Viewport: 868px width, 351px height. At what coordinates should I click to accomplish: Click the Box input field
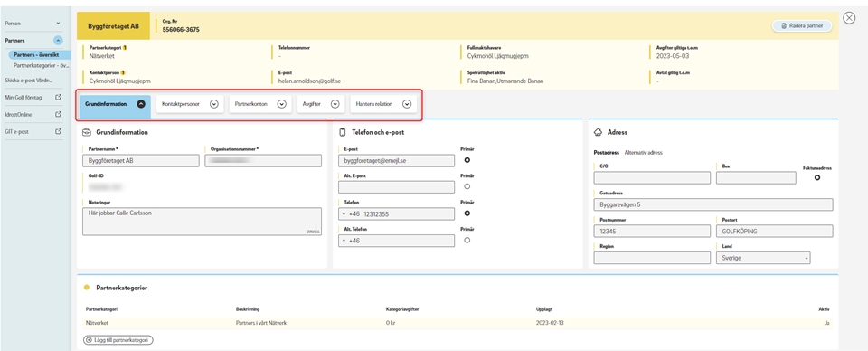(757, 177)
